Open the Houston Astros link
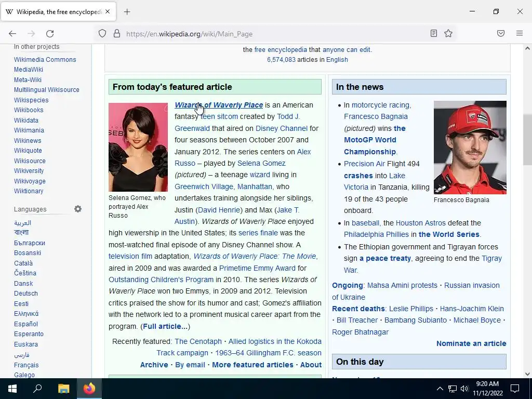The width and height of the screenshot is (532, 399). point(421,223)
